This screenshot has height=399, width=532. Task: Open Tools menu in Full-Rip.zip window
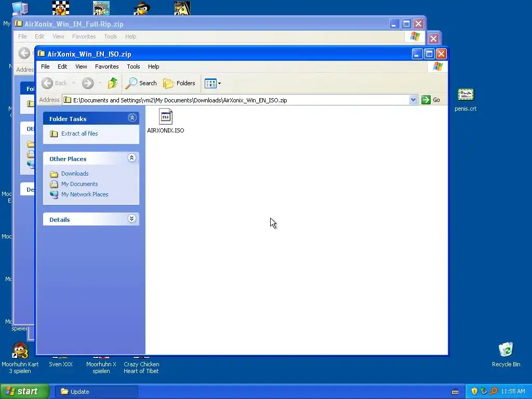click(x=111, y=36)
